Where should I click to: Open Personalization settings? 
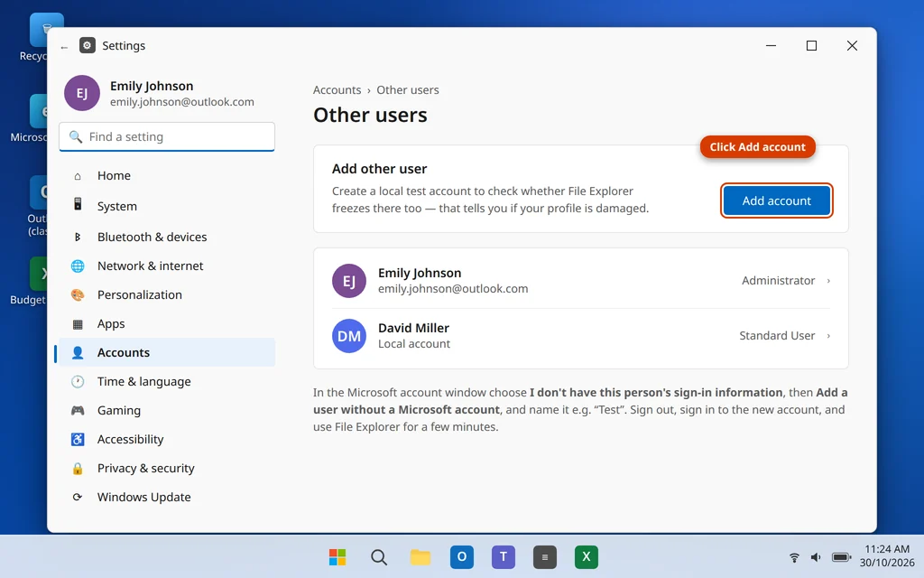[x=167, y=295]
